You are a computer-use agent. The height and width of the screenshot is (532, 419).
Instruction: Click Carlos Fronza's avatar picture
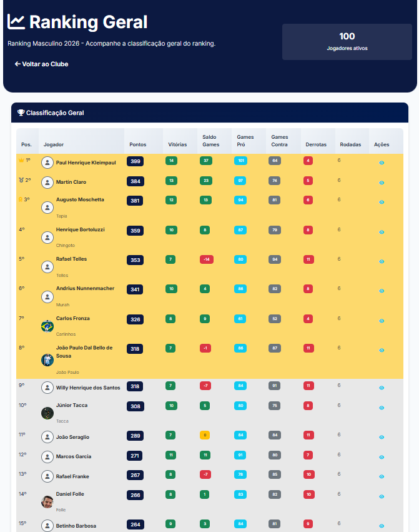coord(47,326)
